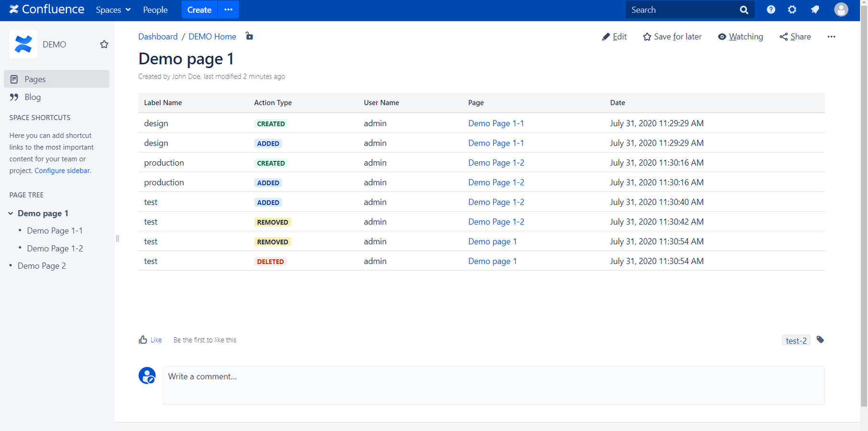Open Demo Page 1-2 link at 11:30:42 AM row
Screen dimensions: 868x431
click(496, 222)
